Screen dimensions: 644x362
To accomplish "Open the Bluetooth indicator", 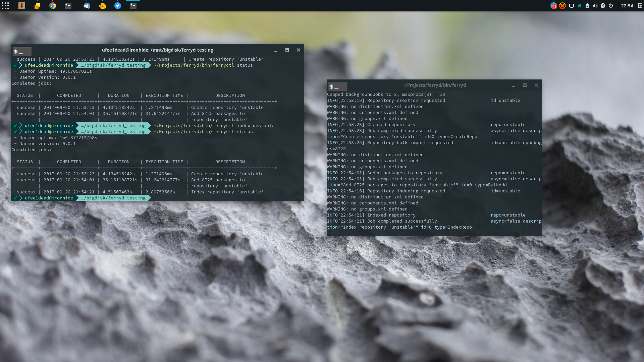I will (603, 6).
